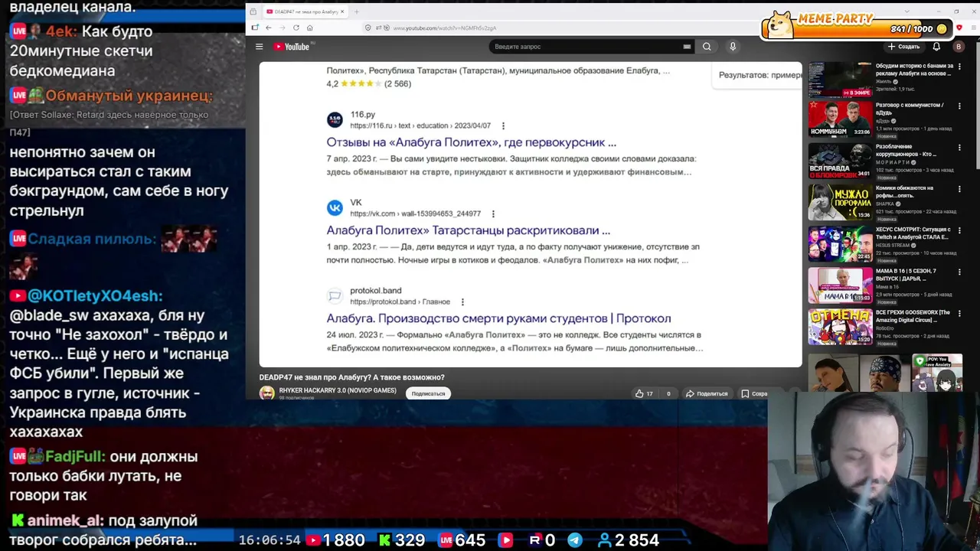Click the protokol.band favicon in results

pyautogui.click(x=335, y=295)
